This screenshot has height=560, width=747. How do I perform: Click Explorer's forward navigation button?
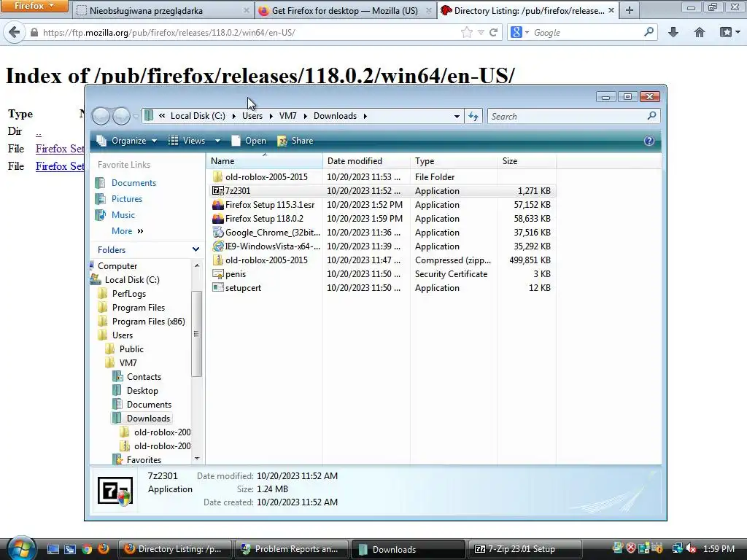coord(122,116)
